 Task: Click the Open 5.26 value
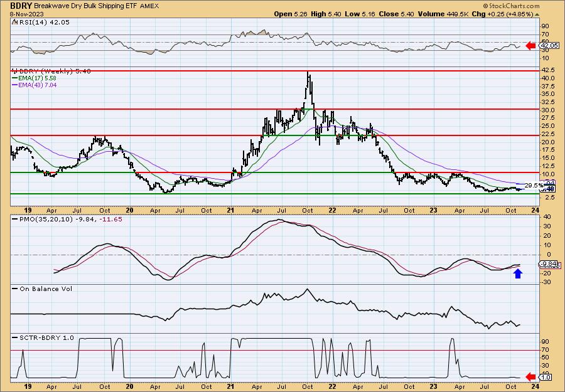click(x=291, y=14)
